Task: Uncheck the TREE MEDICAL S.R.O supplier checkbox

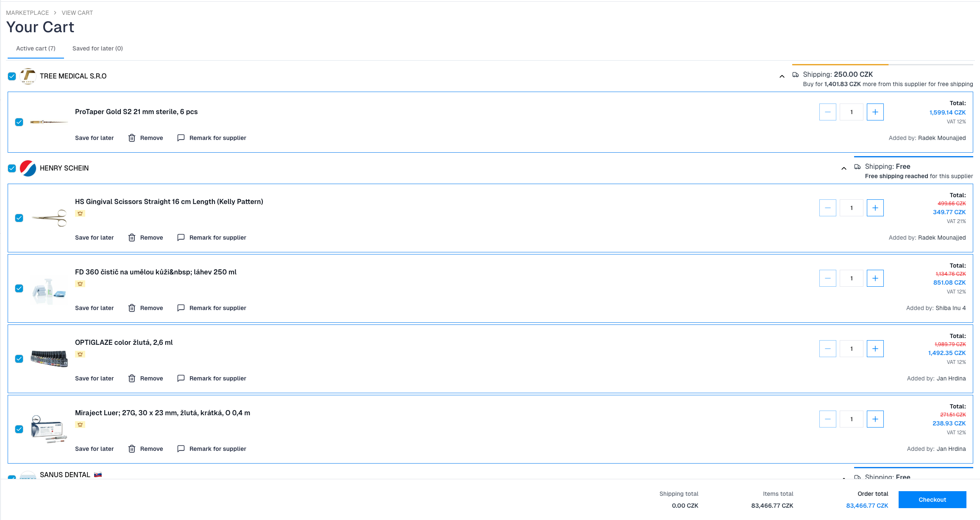Action: click(12, 76)
